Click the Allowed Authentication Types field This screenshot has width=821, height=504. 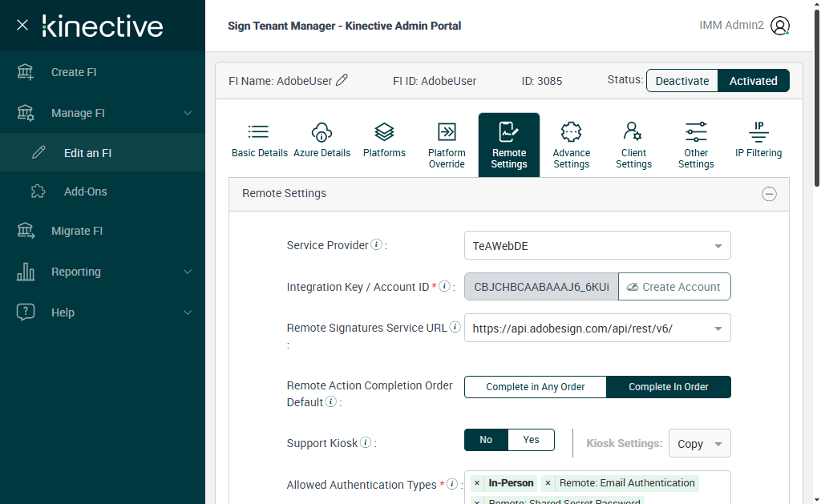tap(597, 487)
